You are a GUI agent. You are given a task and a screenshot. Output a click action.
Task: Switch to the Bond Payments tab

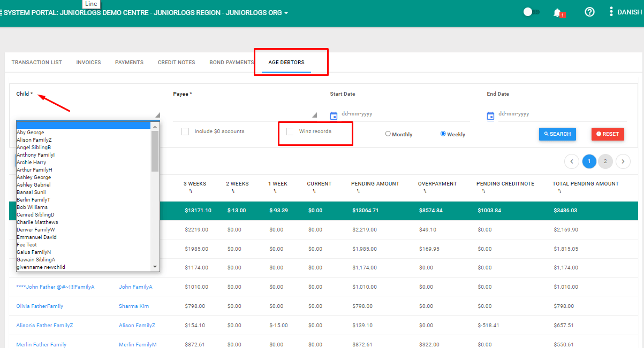(231, 63)
